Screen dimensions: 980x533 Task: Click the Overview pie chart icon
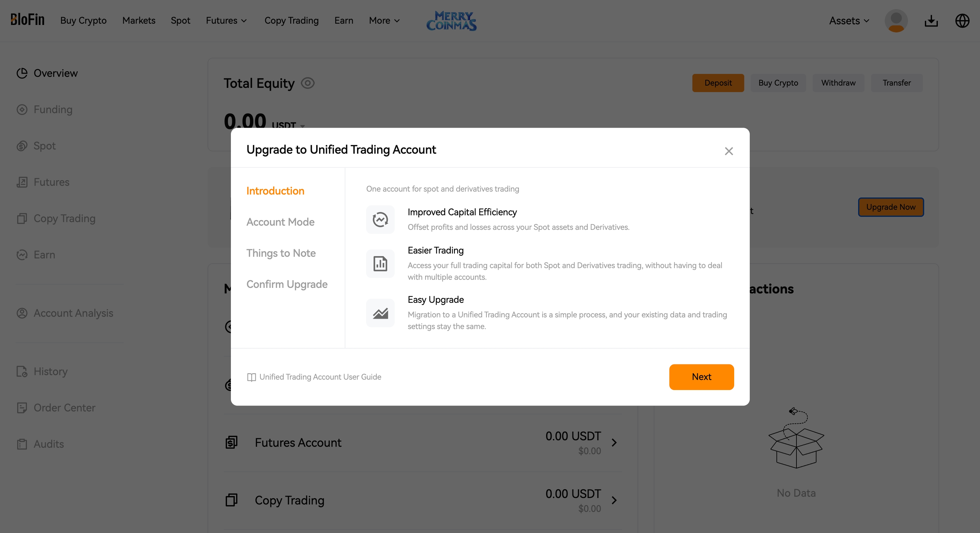point(22,73)
